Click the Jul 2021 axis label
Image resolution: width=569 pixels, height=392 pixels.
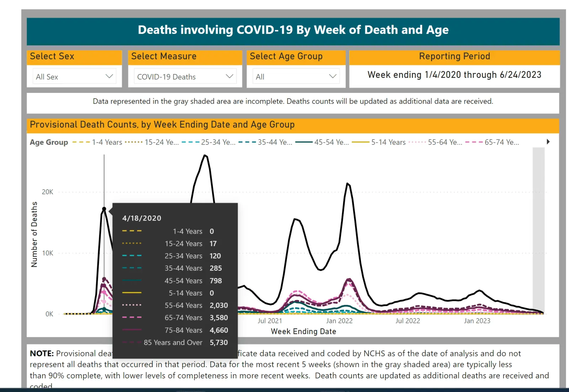tap(270, 321)
